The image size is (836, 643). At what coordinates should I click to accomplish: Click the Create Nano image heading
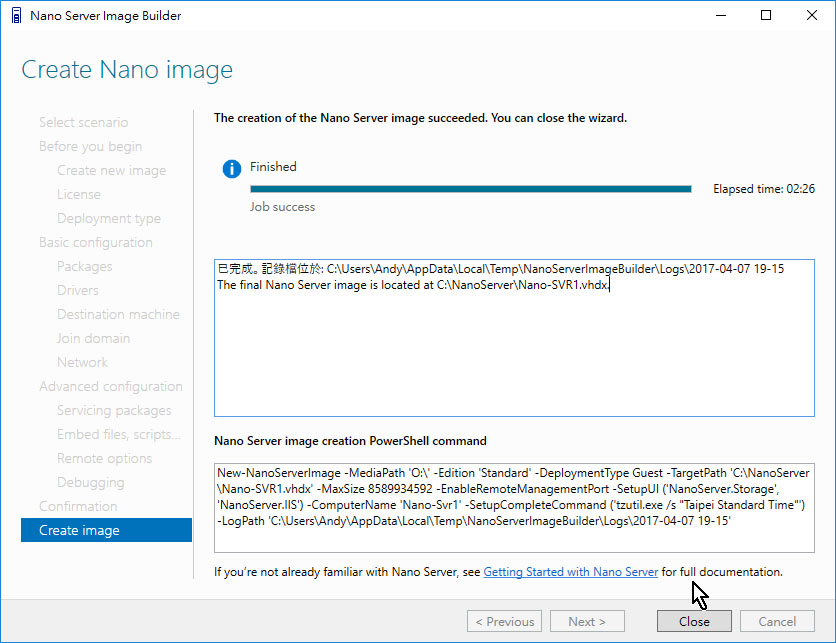click(127, 70)
